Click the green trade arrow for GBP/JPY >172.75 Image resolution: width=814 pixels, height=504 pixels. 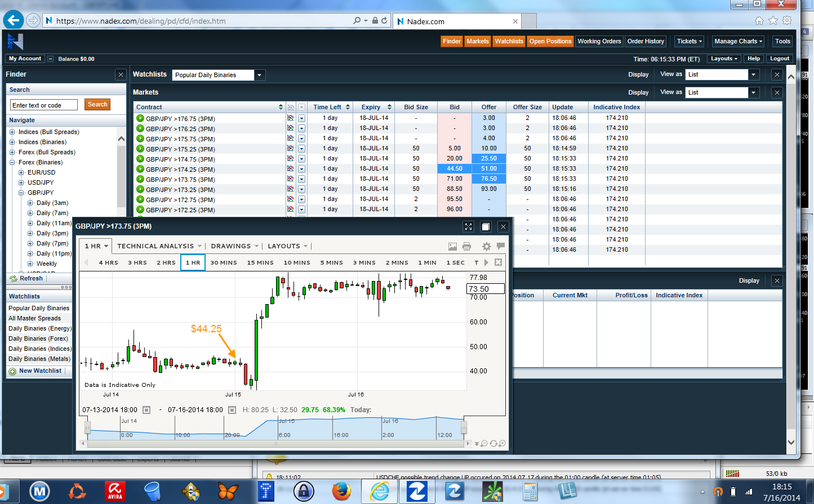tap(140, 199)
